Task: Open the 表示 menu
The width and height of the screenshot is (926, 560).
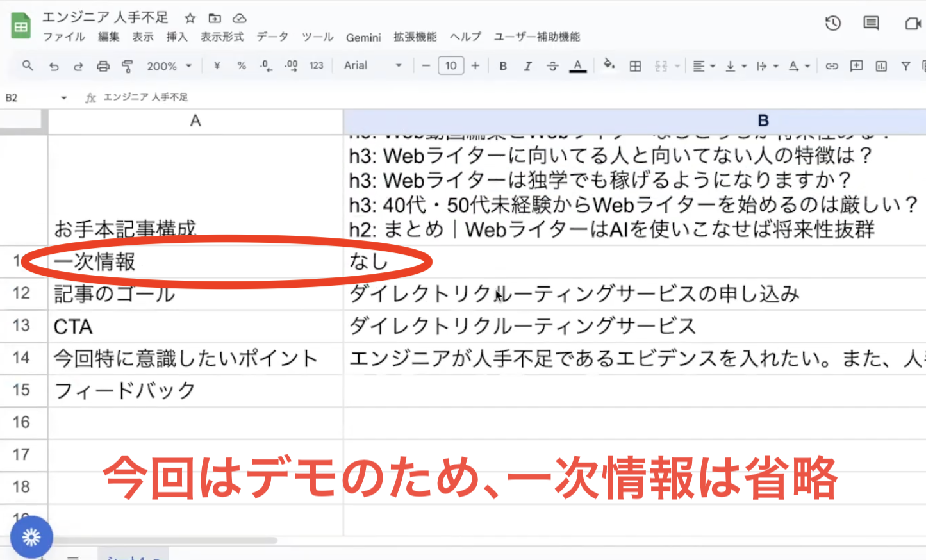Action: [x=143, y=37]
